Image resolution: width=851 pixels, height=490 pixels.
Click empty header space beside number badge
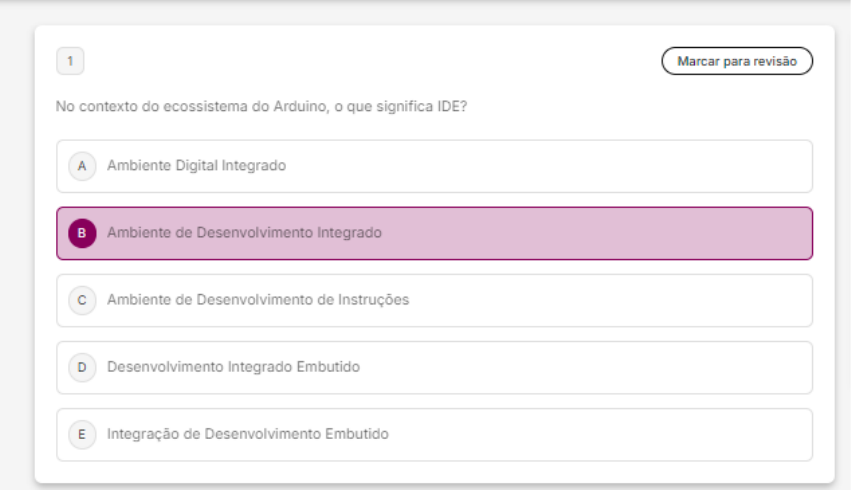350,61
